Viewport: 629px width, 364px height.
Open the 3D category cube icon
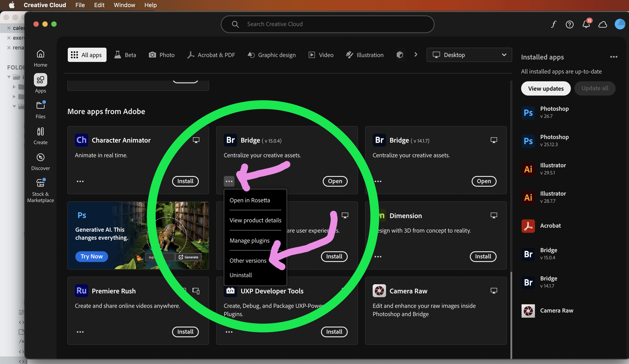click(x=400, y=55)
